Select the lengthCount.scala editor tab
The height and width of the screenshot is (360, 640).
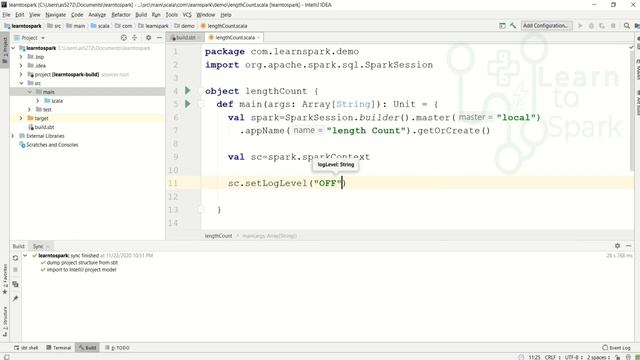point(235,38)
